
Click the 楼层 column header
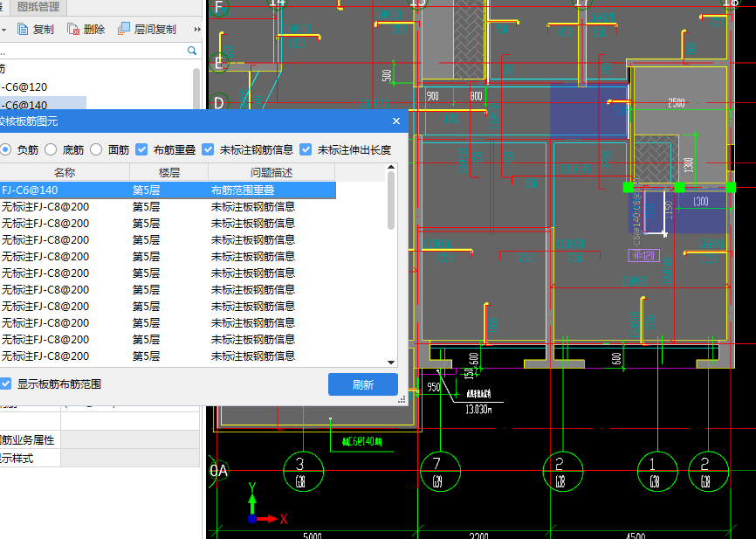click(169, 172)
